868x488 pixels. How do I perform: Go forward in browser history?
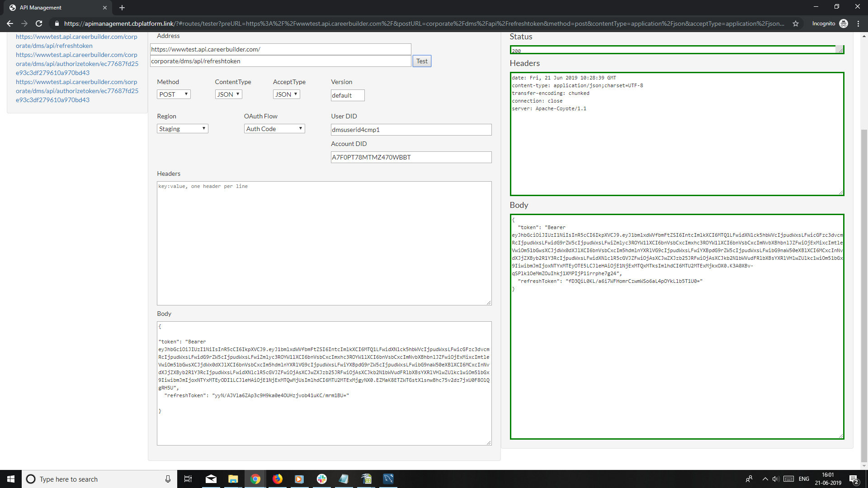(x=24, y=23)
